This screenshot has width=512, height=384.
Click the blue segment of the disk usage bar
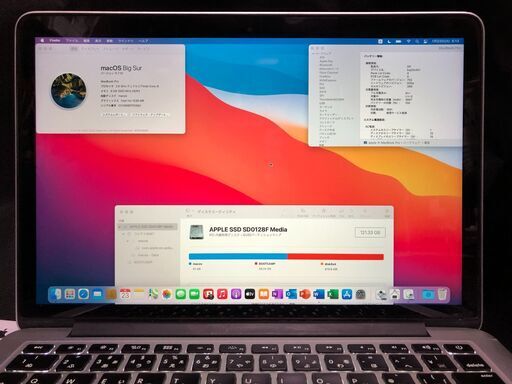click(238, 256)
